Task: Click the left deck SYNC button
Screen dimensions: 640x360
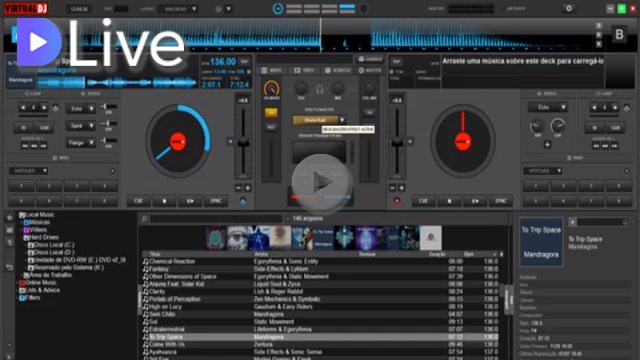Action: (x=216, y=201)
